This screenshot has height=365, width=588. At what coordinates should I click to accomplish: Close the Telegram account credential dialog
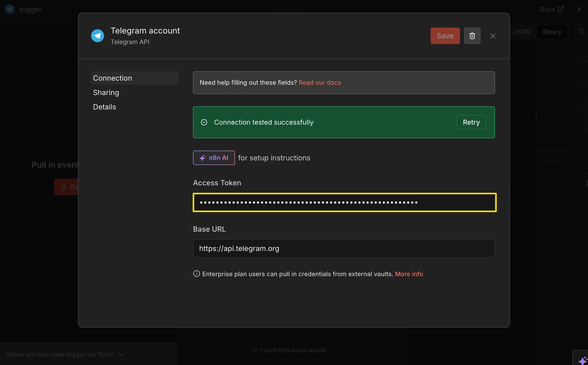click(493, 36)
